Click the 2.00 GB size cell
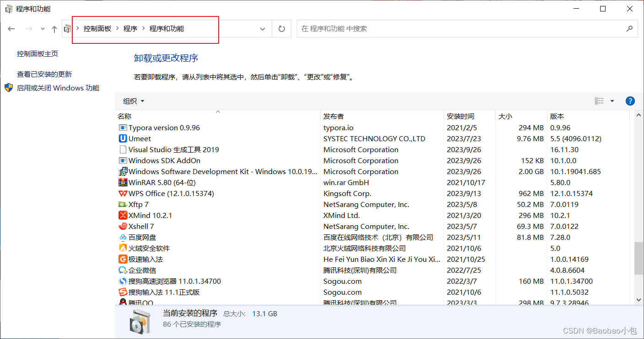 pos(531,172)
